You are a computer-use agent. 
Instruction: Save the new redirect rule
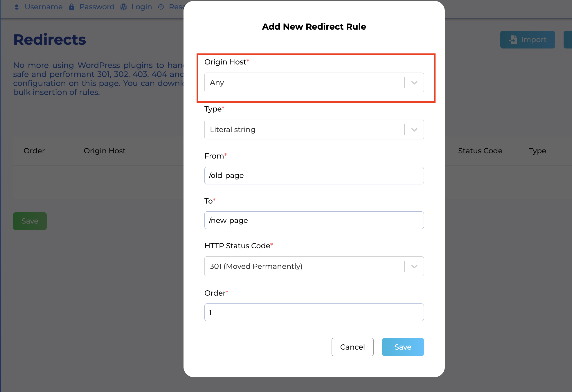402,347
